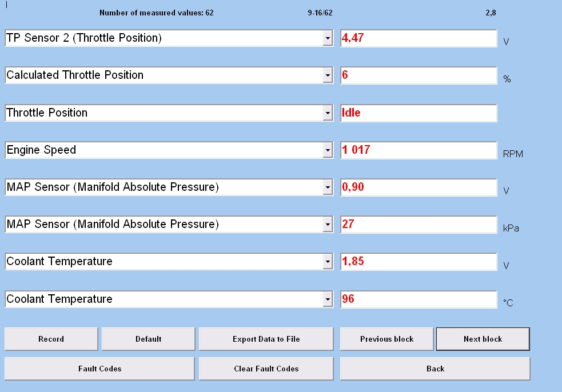The image size is (562, 392).
Task: Go to the Previous block
Action: pyautogui.click(x=386, y=339)
